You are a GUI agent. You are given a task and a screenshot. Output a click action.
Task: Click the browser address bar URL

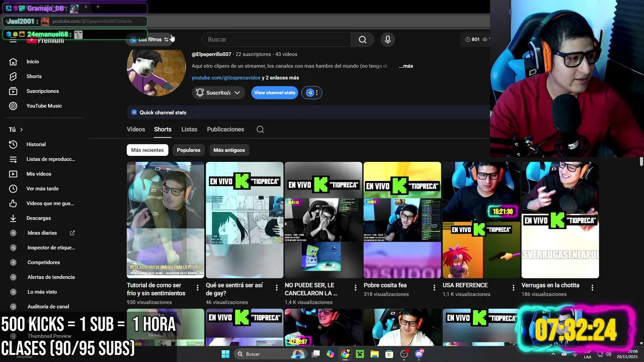tap(92, 21)
